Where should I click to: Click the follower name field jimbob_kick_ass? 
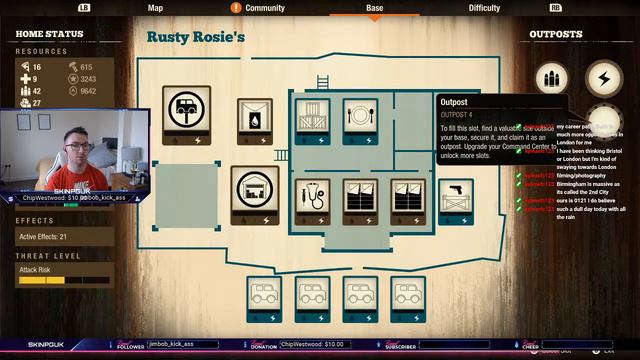click(x=183, y=344)
